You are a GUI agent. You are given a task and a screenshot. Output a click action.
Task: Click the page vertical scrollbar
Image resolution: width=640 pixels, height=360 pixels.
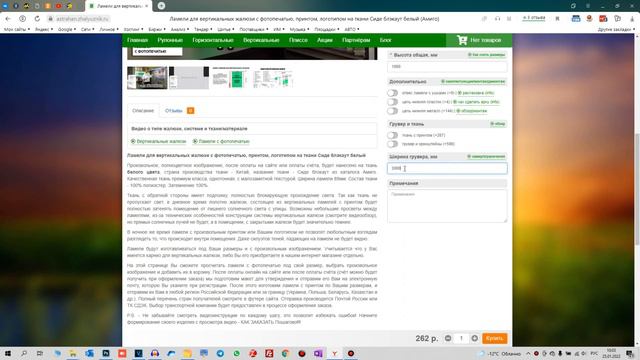(637, 189)
